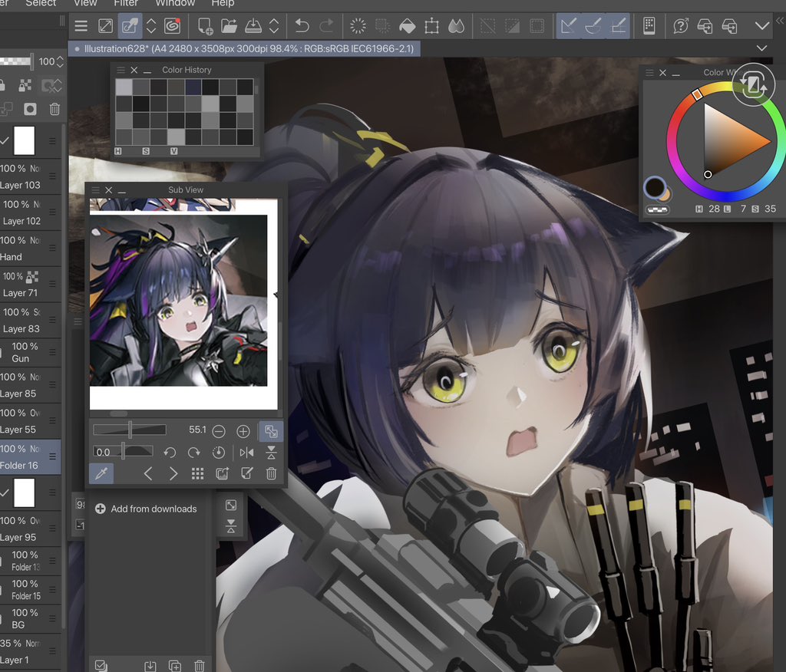
Task: Open the View menu
Action: click(x=85, y=3)
